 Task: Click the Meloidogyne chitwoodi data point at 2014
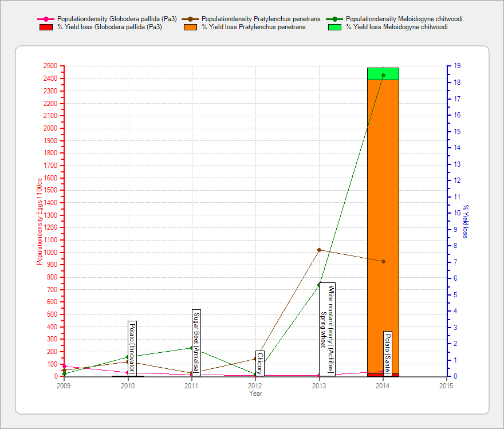click(383, 76)
